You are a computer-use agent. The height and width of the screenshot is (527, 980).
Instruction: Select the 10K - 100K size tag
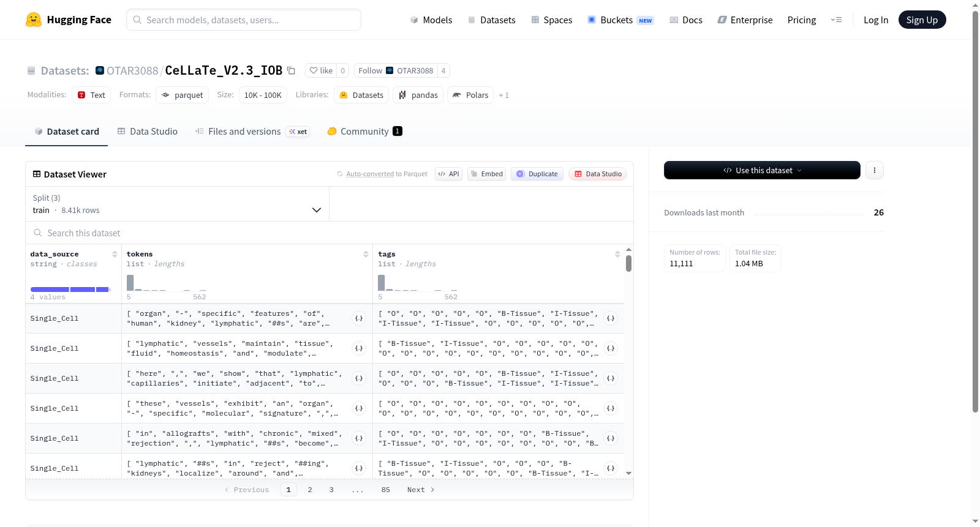click(x=263, y=95)
